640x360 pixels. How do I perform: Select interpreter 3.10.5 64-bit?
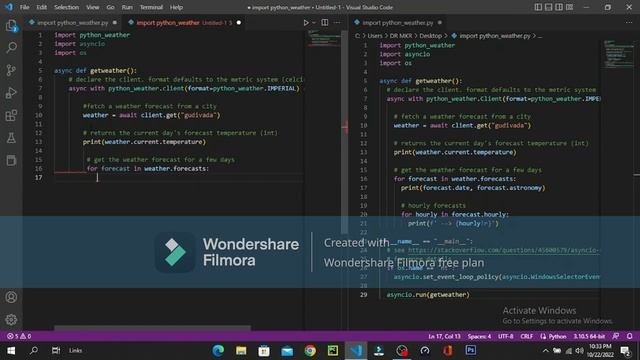click(589, 336)
